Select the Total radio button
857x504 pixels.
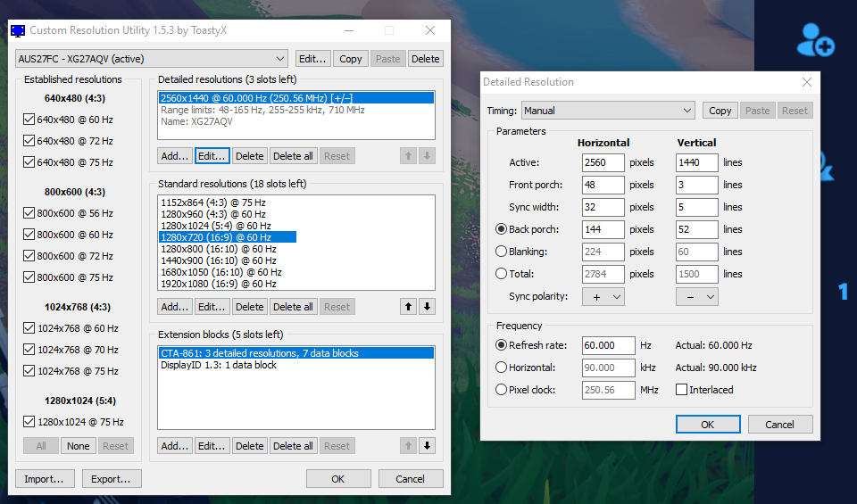tap(501, 274)
